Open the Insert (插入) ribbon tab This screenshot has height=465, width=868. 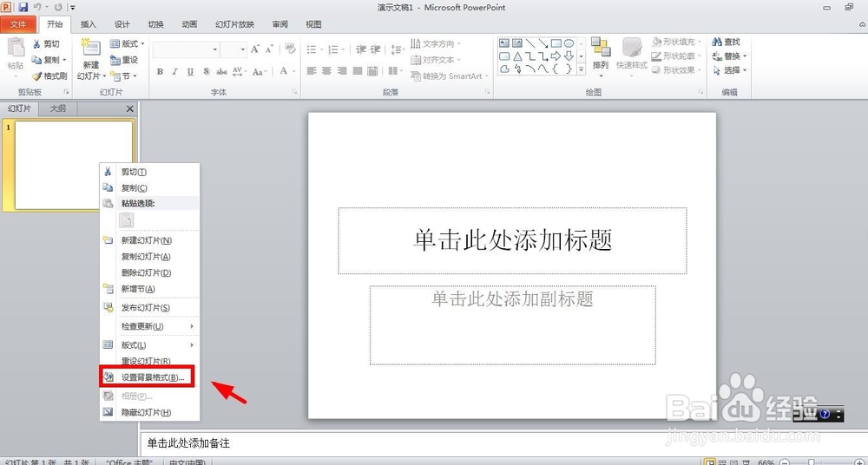tap(88, 24)
